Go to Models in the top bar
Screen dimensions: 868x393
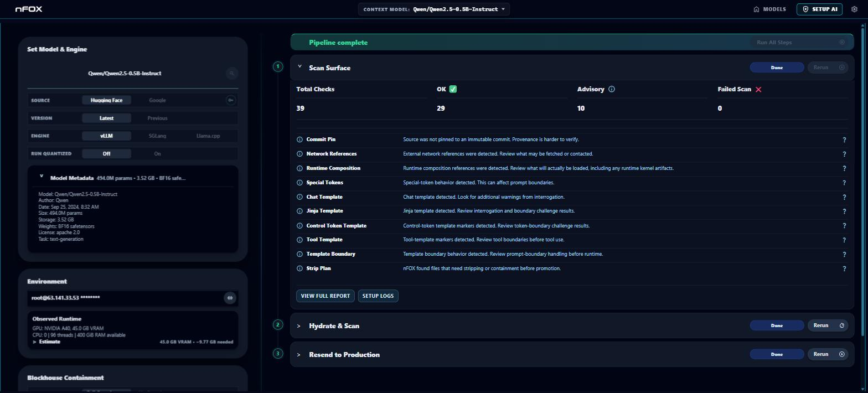click(x=769, y=9)
